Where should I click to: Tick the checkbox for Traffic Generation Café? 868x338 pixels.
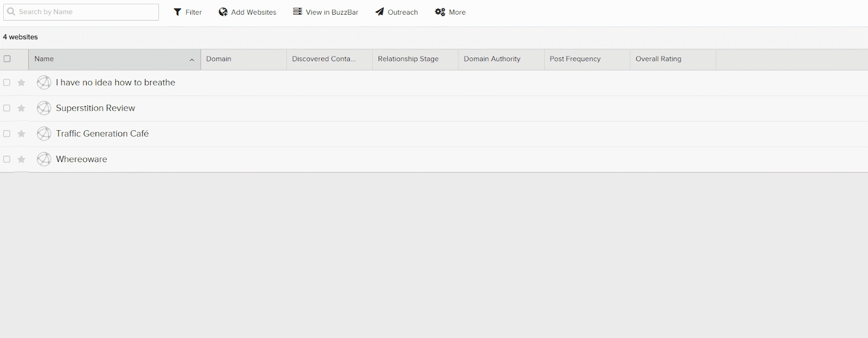pyautogui.click(x=7, y=134)
